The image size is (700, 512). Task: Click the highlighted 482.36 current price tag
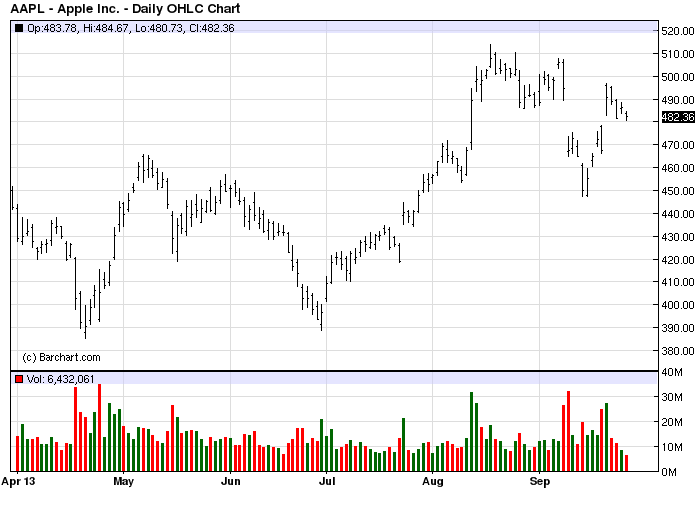tap(678, 117)
